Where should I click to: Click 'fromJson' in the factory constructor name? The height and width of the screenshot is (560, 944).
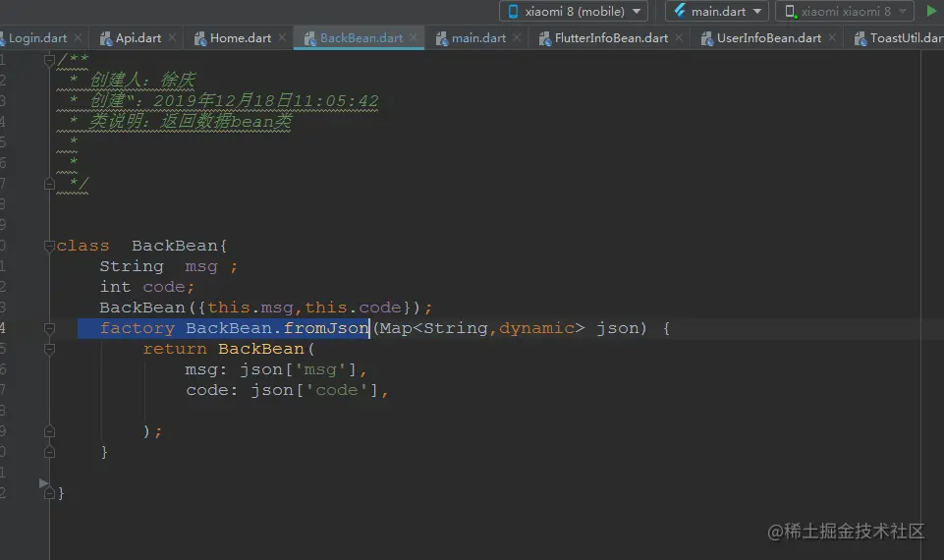326,328
